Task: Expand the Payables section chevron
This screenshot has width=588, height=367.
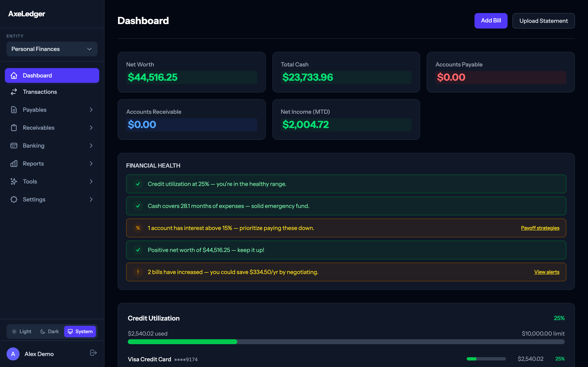Action: [91, 110]
